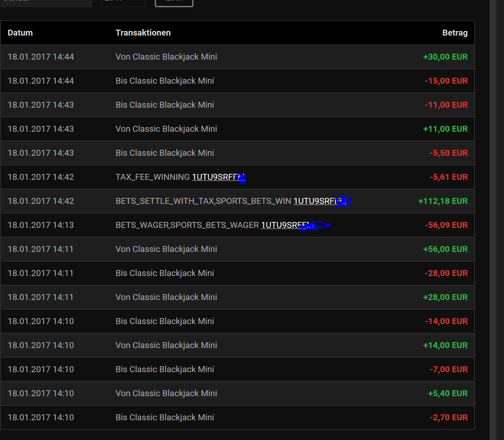The width and height of the screenshot is (504, 440).
Task: Click date 18.01.2017 14:11 in +56,00 row
Action: [x=41, y=249]
